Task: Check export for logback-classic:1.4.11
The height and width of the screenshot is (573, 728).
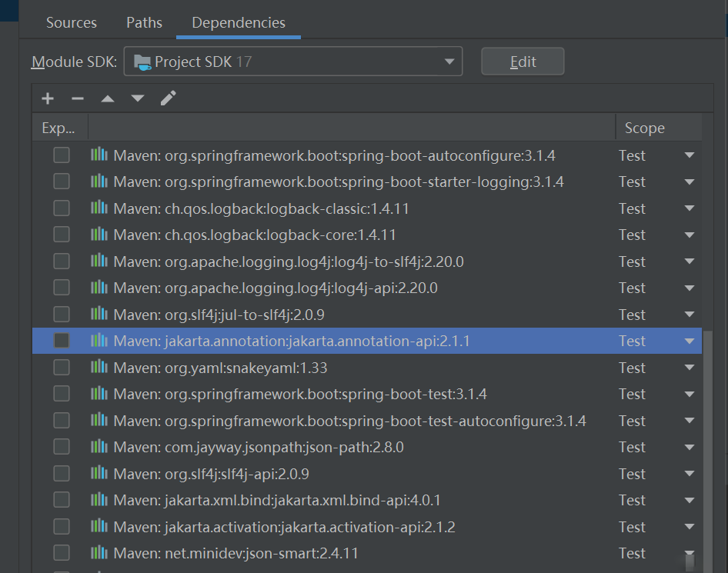Action: pos(62,208)
